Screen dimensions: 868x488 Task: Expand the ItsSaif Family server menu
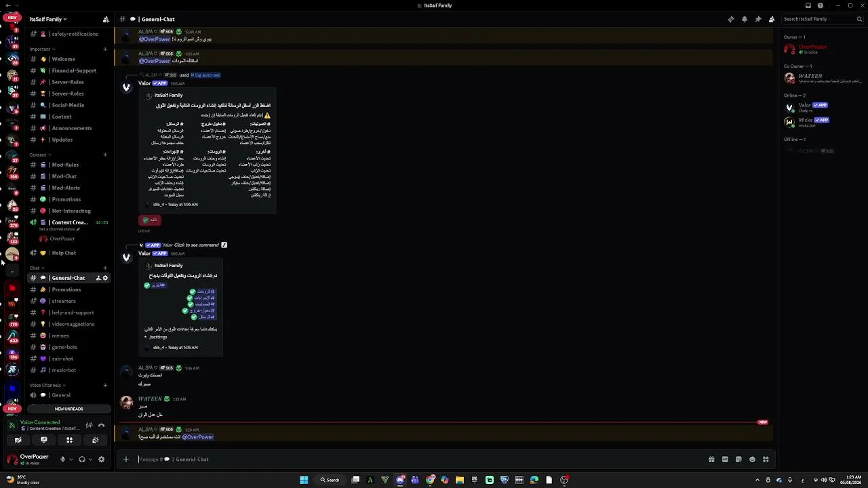click(48, 19)
